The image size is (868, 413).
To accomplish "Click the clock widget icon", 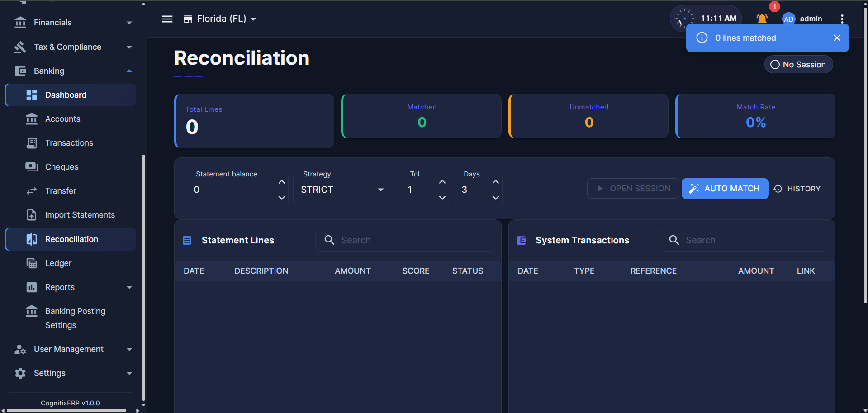I will coord(684,19).
